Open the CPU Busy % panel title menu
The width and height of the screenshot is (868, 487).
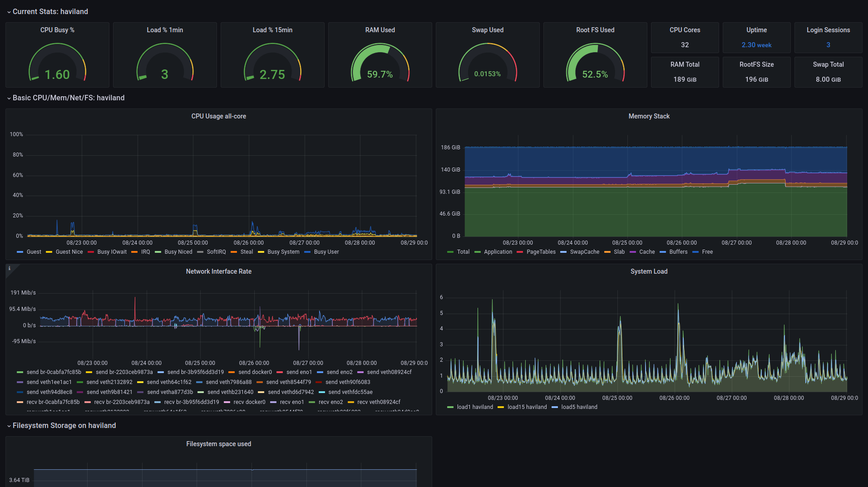tap(57, 30)
